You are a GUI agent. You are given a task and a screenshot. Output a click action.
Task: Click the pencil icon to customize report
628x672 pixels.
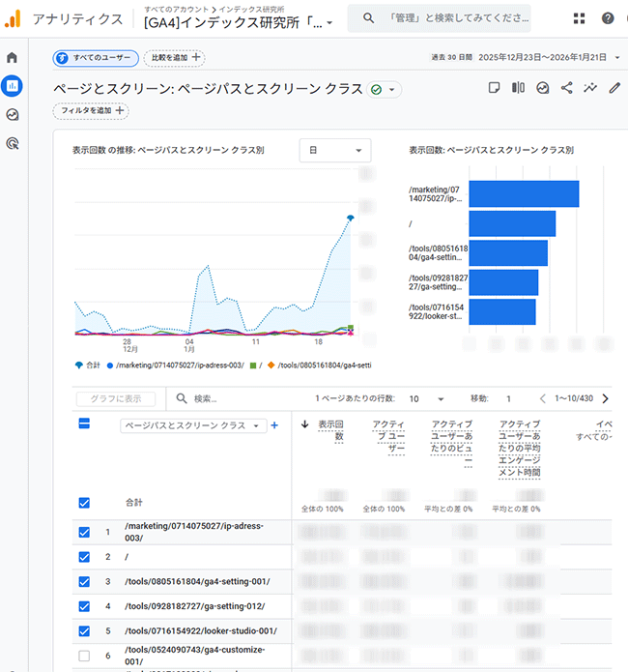614,88
